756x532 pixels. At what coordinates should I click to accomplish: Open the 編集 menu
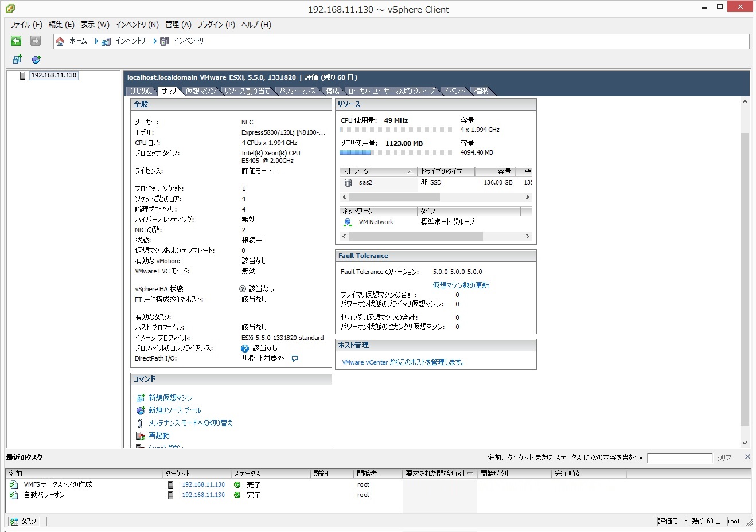point(61,25)
